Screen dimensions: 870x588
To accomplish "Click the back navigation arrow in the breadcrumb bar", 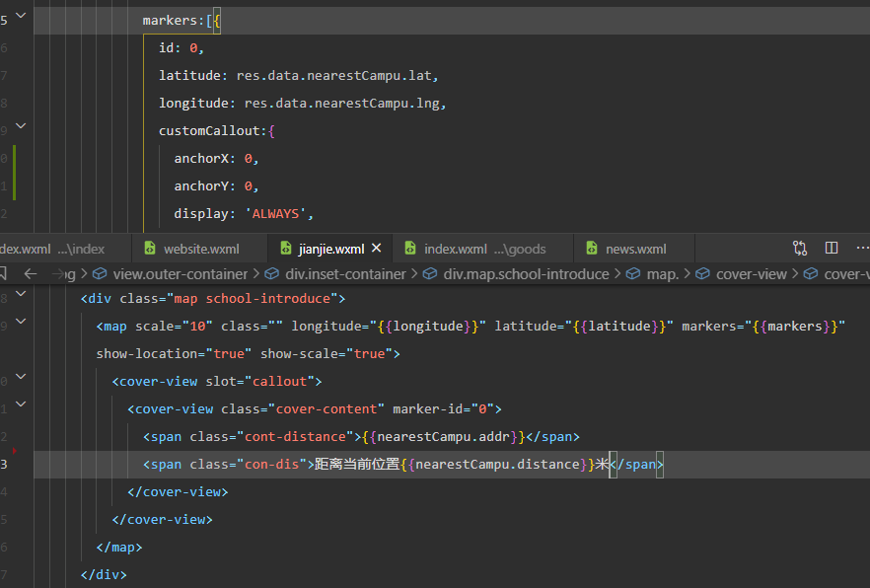I will [x=31, y=273].
